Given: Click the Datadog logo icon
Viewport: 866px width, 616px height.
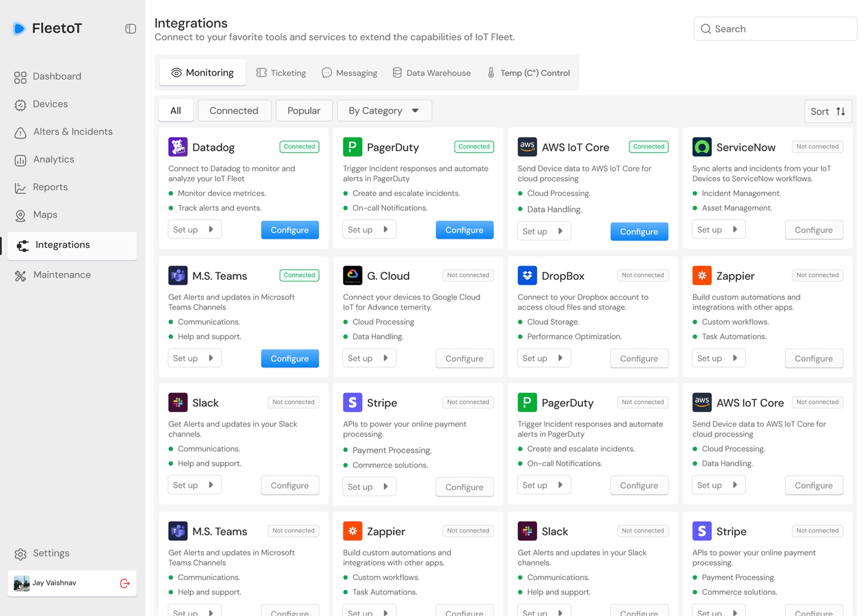Looking at the screenshot, I should pos(178,147).
